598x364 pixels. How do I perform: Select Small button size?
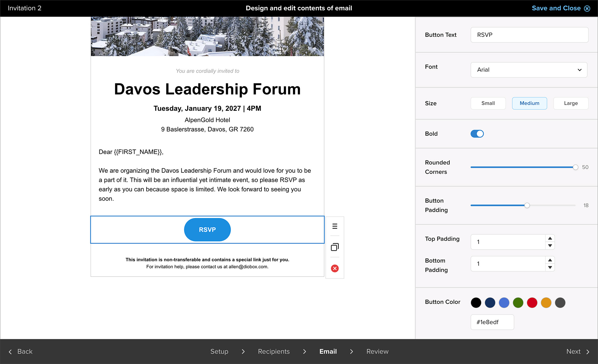(x=488, y=103)
